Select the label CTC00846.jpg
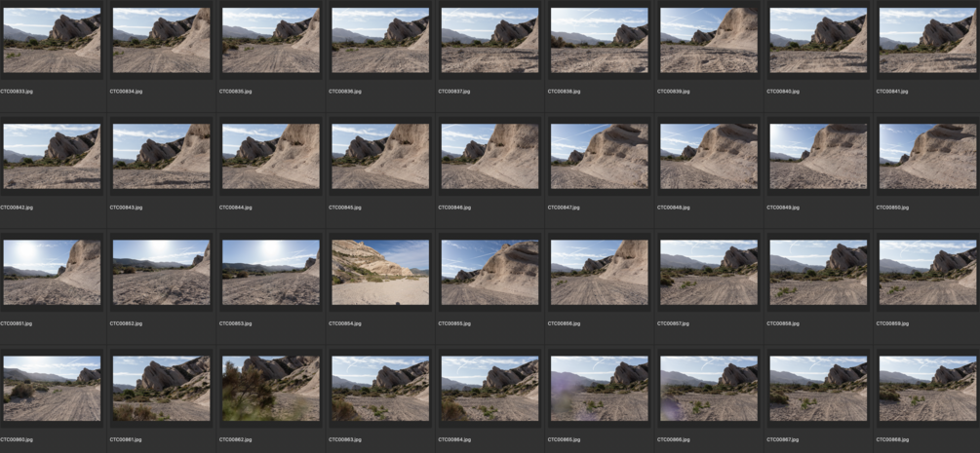The width and height of the screenshot is (980, 453). 454,208
